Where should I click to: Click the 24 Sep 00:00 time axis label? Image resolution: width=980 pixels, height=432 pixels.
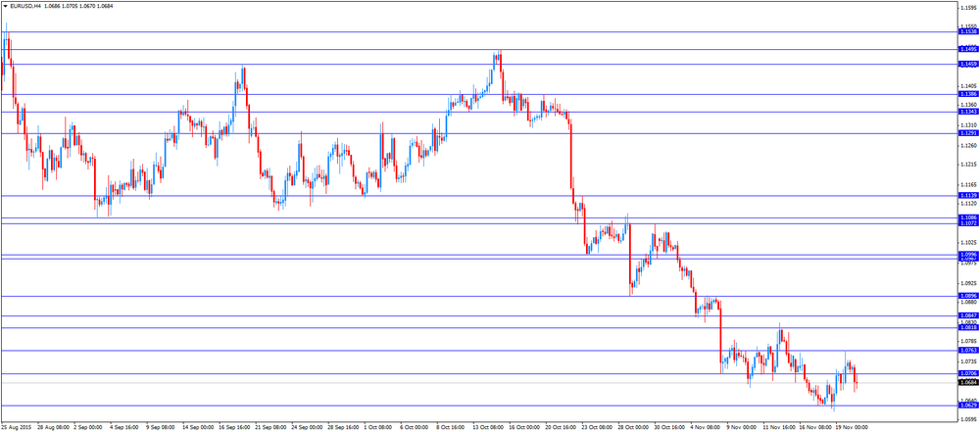[306, 428]
